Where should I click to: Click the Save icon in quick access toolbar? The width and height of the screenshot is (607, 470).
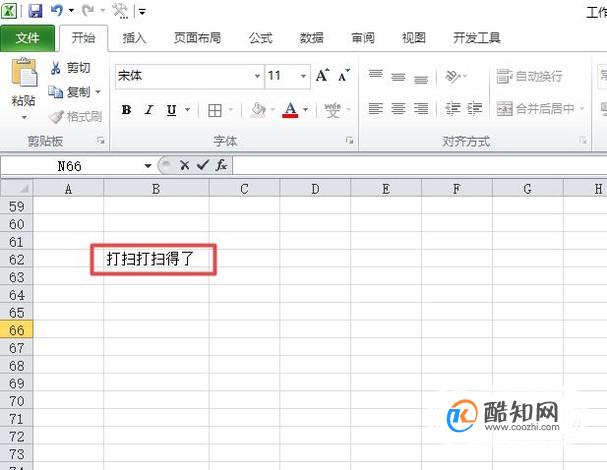tap(35, 10)
